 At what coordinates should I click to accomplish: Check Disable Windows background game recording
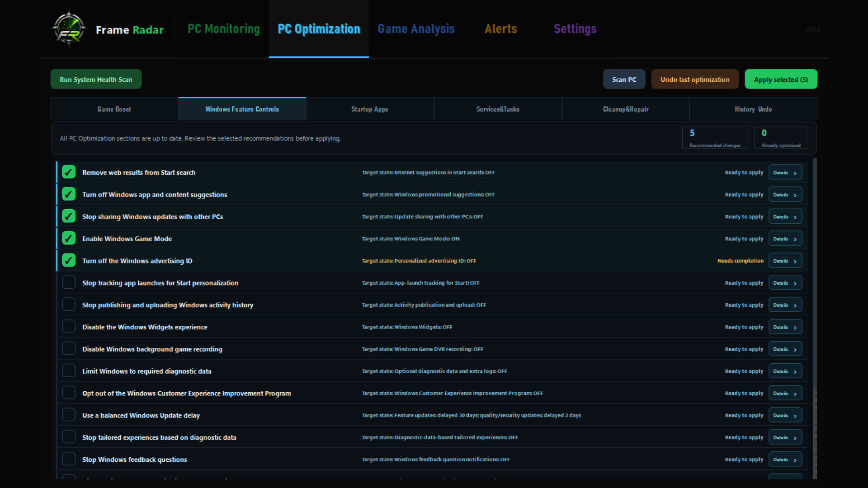pyautogui.click(x=69, y=349)
